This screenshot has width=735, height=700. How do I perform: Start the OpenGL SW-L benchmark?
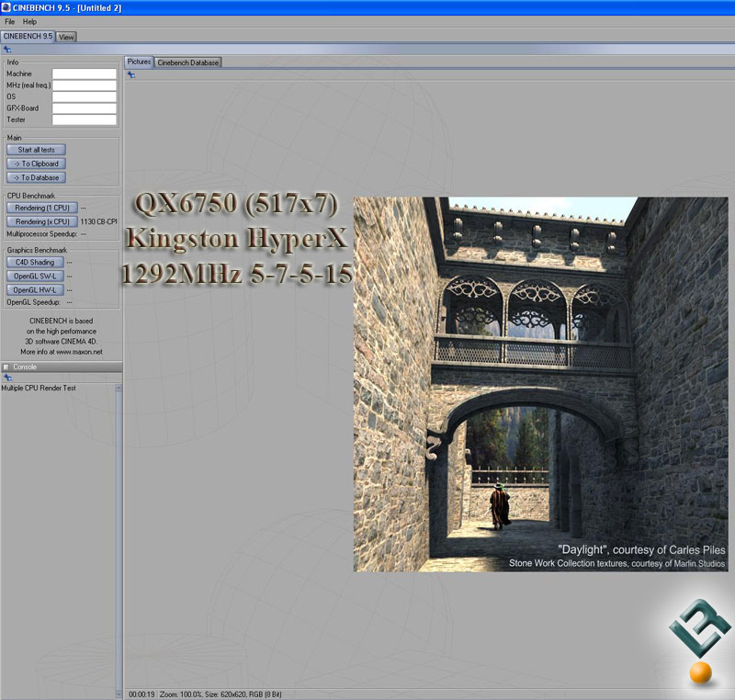pos(35,276)
